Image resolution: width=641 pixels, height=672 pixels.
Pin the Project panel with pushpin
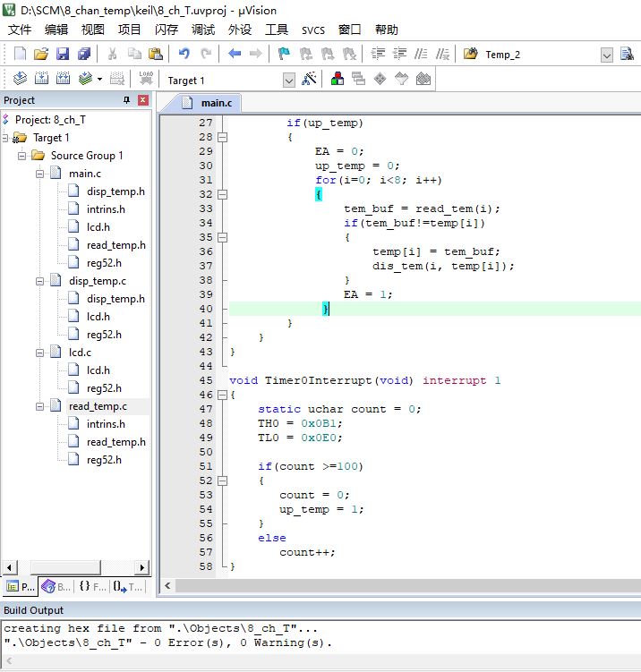[126, 100]
